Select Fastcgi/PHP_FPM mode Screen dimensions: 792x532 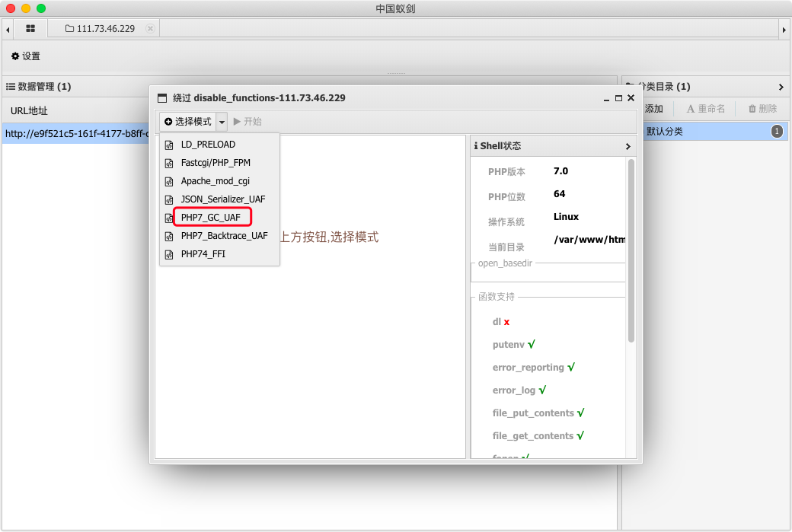coord(220,163)
